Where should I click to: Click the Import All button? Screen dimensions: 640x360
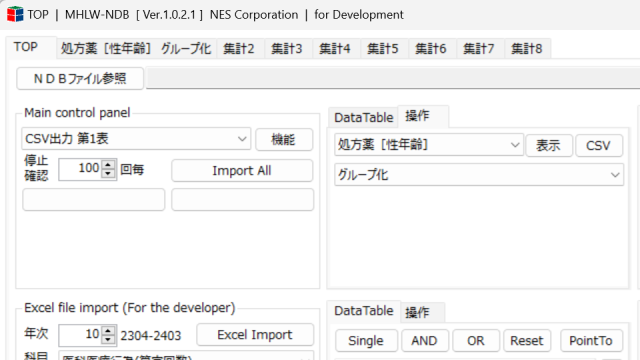(x=242, y=171)
